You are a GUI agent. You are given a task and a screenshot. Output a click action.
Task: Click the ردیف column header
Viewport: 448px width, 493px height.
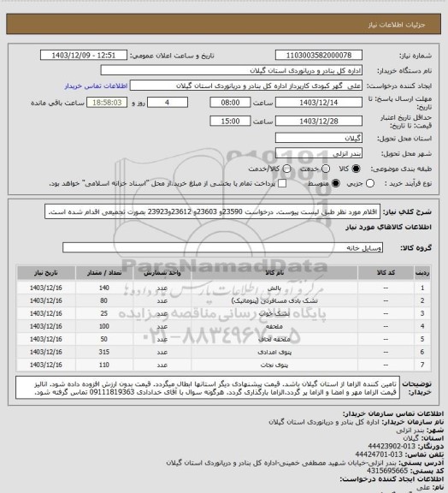[422, 272]
